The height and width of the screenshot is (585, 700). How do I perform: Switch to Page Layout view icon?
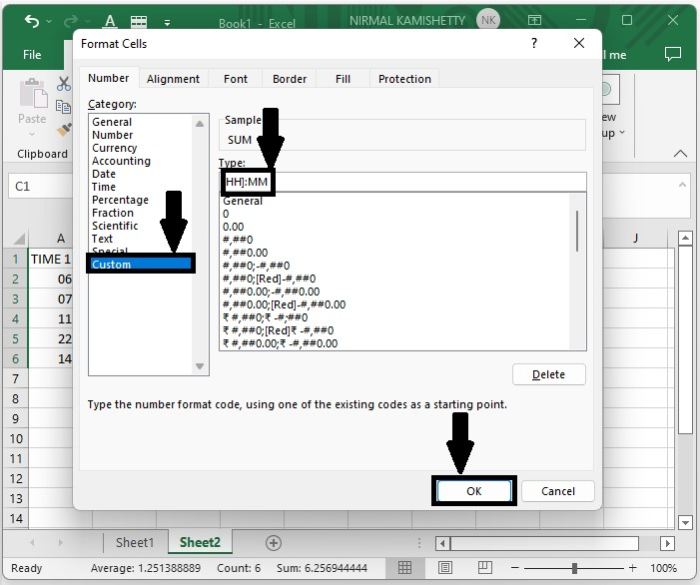(445, 568)
